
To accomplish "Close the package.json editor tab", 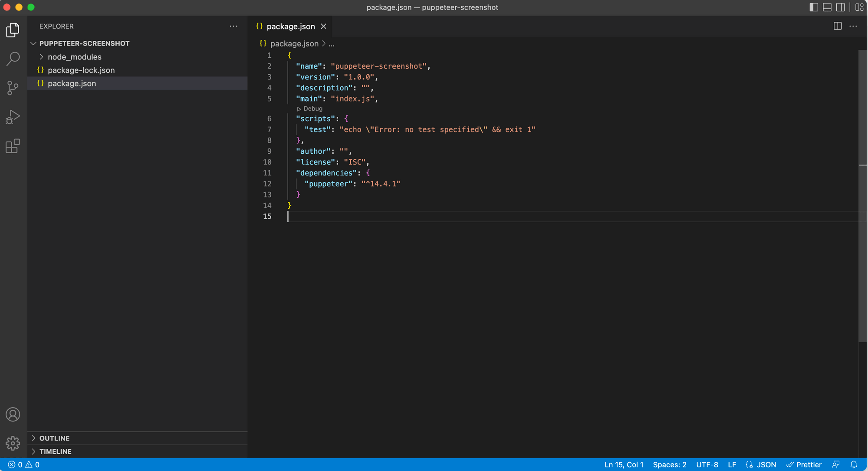I will click(323, 26).
